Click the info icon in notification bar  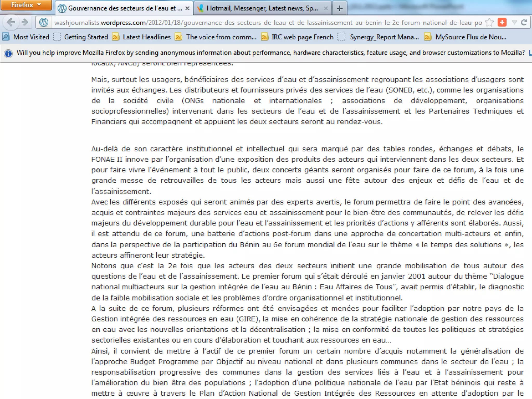point(8,54)
